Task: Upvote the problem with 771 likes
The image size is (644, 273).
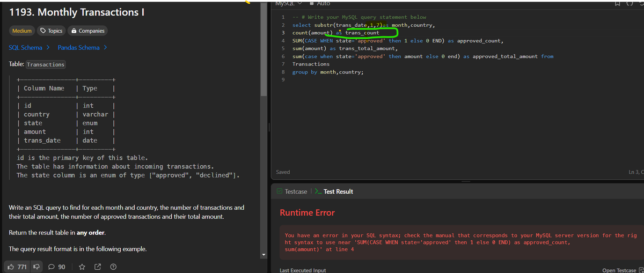Action: 18,267
